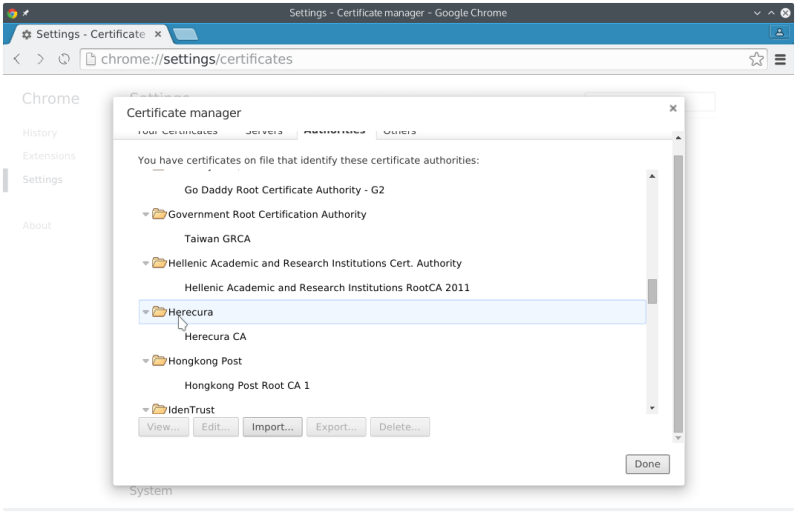Click the Government Root Certification Authority folder icon
Screen dimensions: 800x517
click(x=159, y=214)
